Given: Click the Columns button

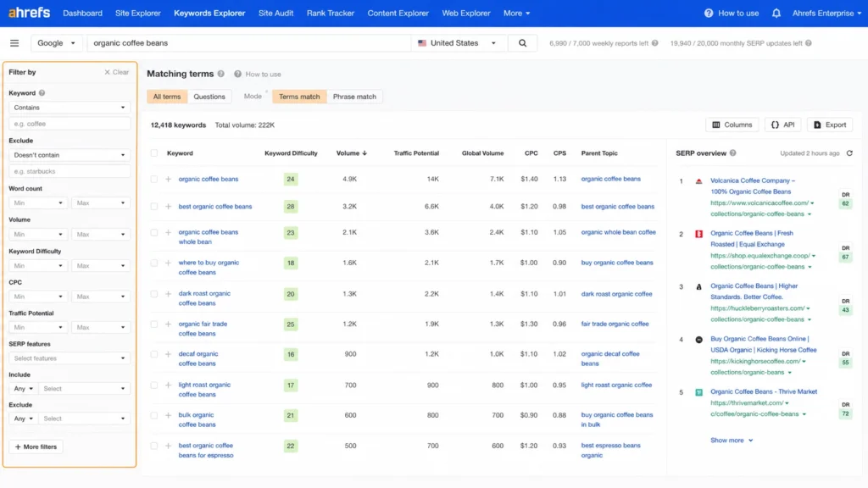Looking at the screenshot, I should pos(732,125).
